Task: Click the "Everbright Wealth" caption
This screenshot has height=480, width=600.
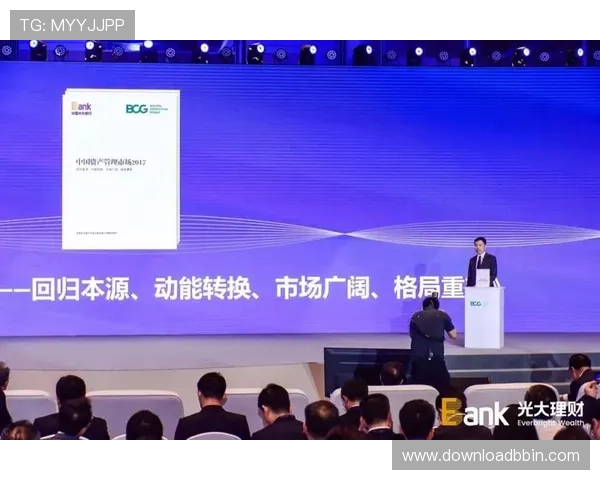Action: [550, 422]
